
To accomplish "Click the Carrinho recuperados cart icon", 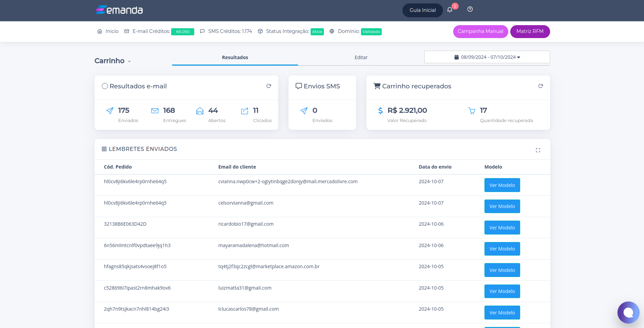I will click(x=377, y=86).
